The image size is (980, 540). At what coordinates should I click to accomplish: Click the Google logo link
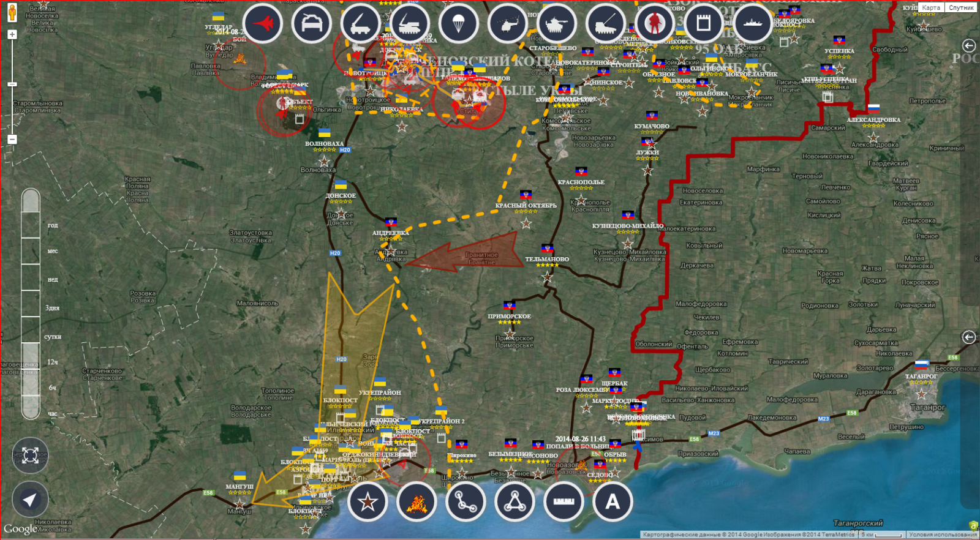click(x=20, y=528)
